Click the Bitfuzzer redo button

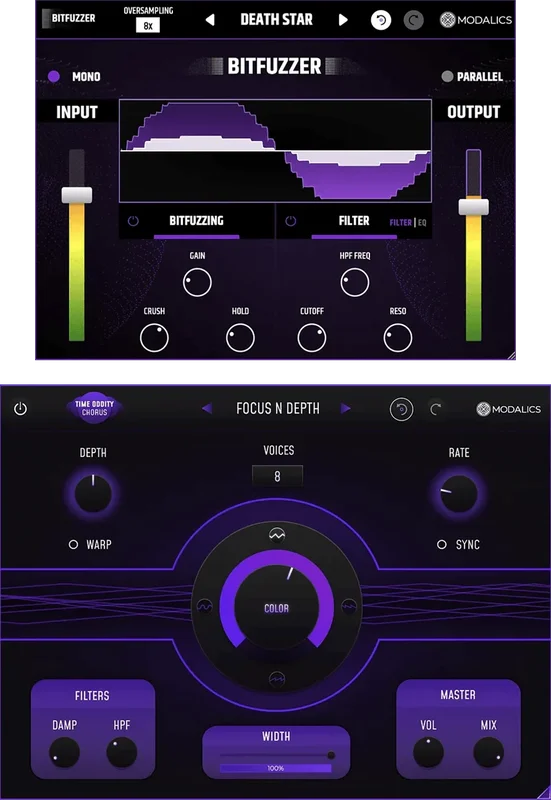point(413,20)
